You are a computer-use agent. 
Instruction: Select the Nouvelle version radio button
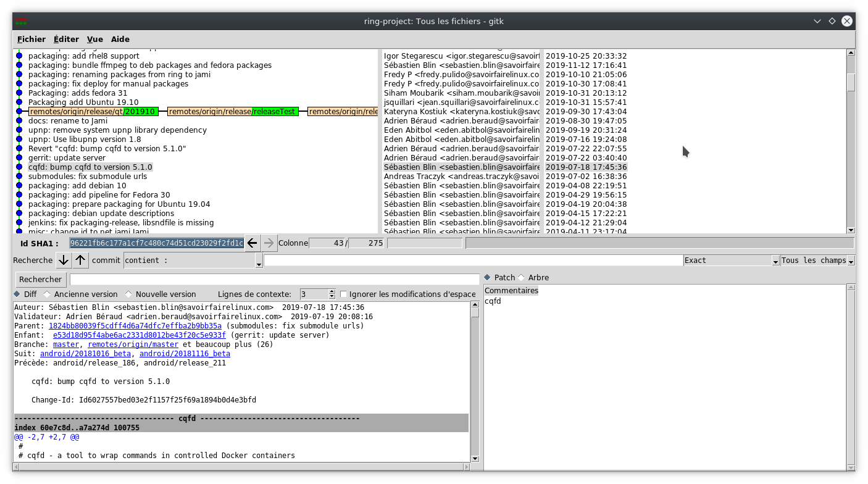(x=128, y=294)
